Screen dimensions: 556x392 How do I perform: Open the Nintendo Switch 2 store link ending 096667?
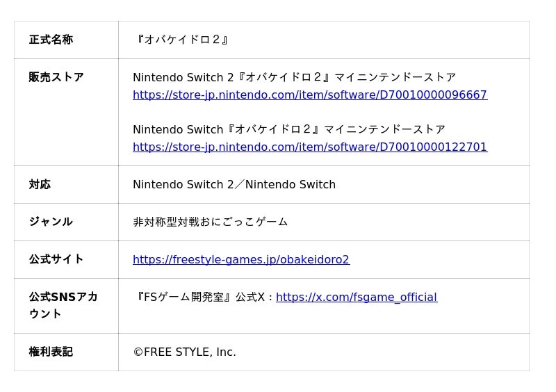coord(310,95)
